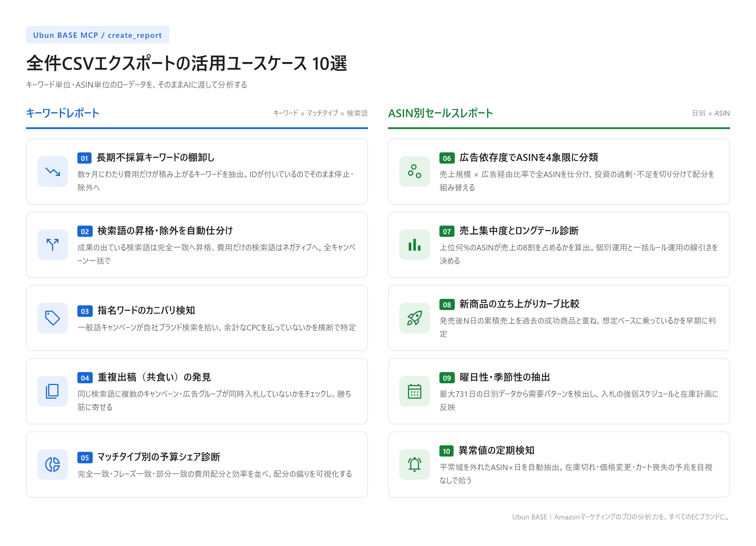Viewport: 756px width, 546px height.
Task: Click description starting 一般語キャンペーンが自社ブランド
Action: (217, 327)
